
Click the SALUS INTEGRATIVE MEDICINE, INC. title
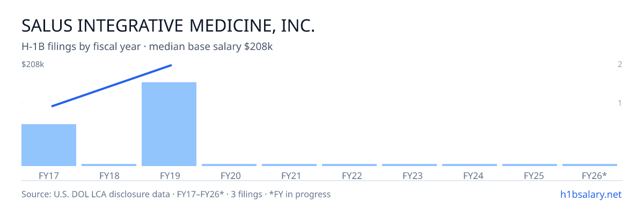coord(168,25)
